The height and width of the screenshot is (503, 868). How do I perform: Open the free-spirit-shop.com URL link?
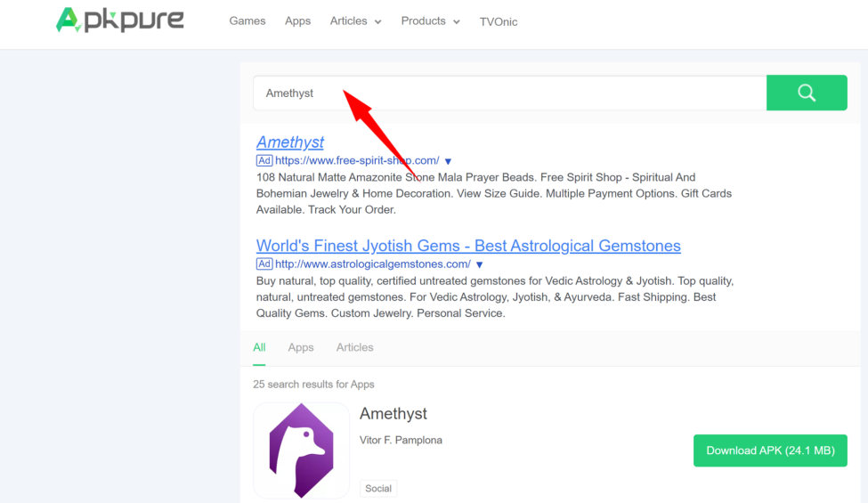click(x=357, y=160)
